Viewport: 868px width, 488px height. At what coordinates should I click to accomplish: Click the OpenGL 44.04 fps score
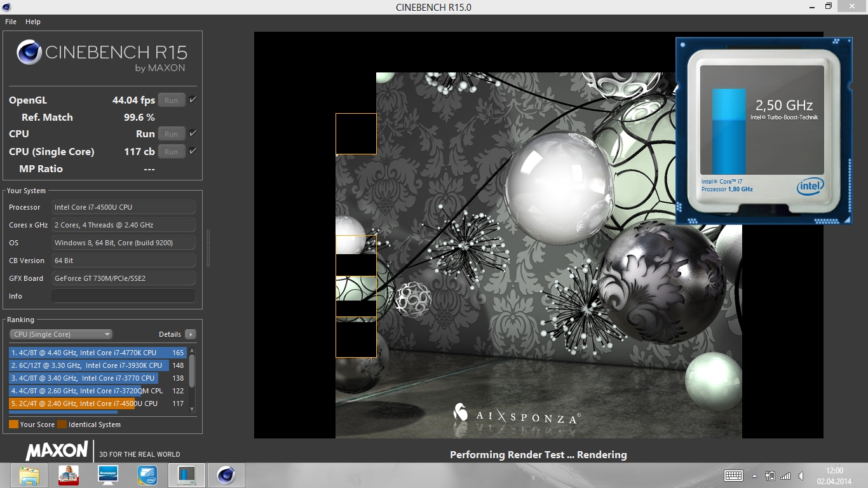point(133,100)
